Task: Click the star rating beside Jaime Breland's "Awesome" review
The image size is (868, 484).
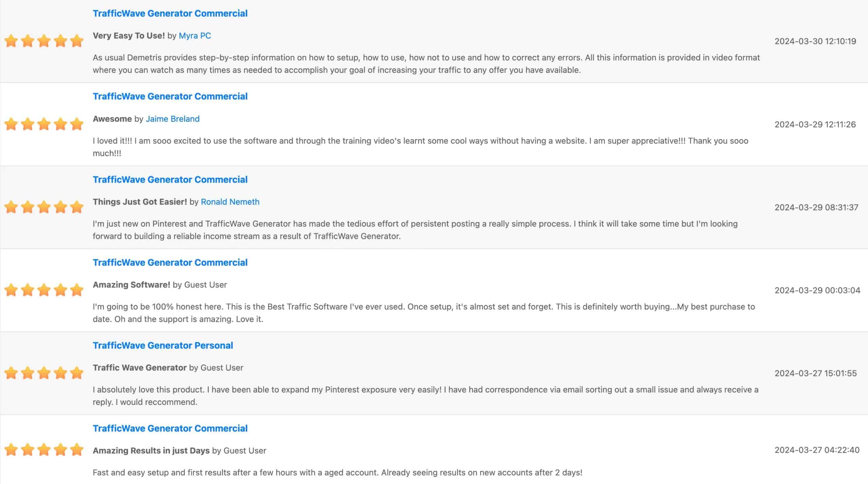Action: [44, 124]
